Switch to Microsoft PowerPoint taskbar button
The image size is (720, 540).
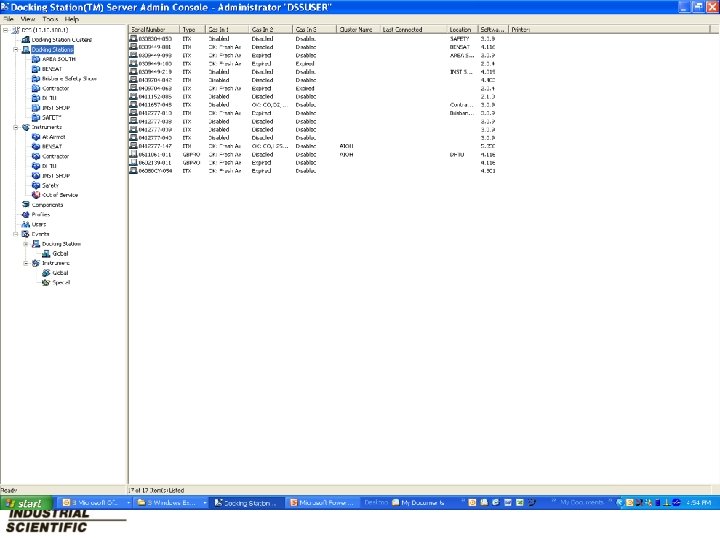pyautogui.click(x=322, y=503)
